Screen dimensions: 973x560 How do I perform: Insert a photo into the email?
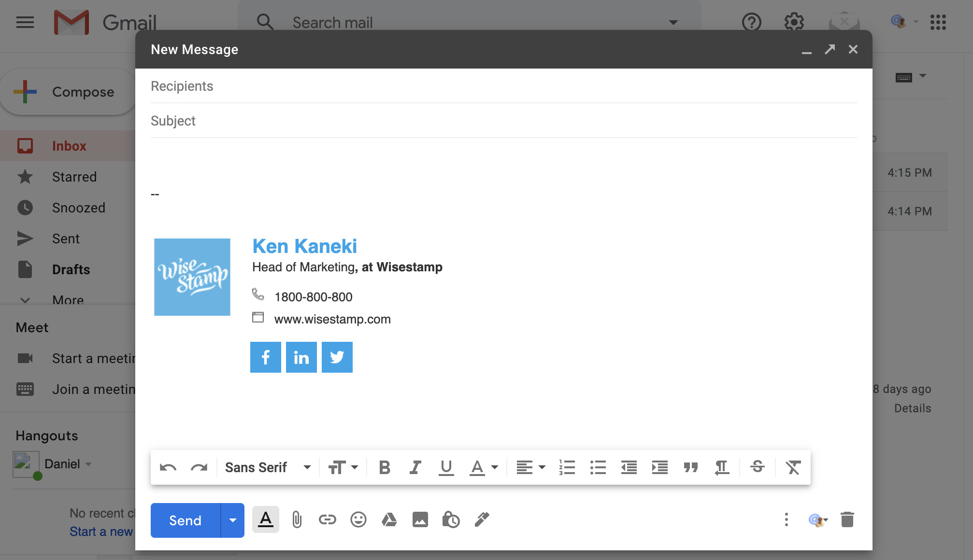[420, 520]
